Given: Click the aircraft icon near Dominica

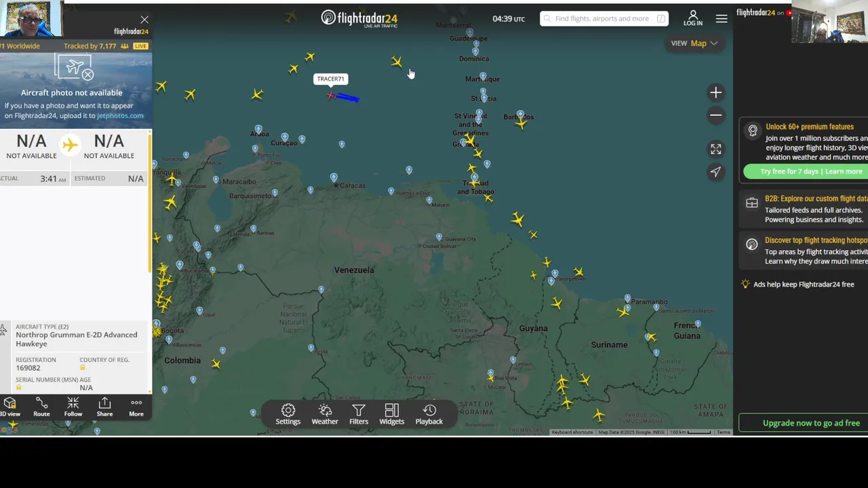Looking at the screenshot, I should [x=397, y=62].
